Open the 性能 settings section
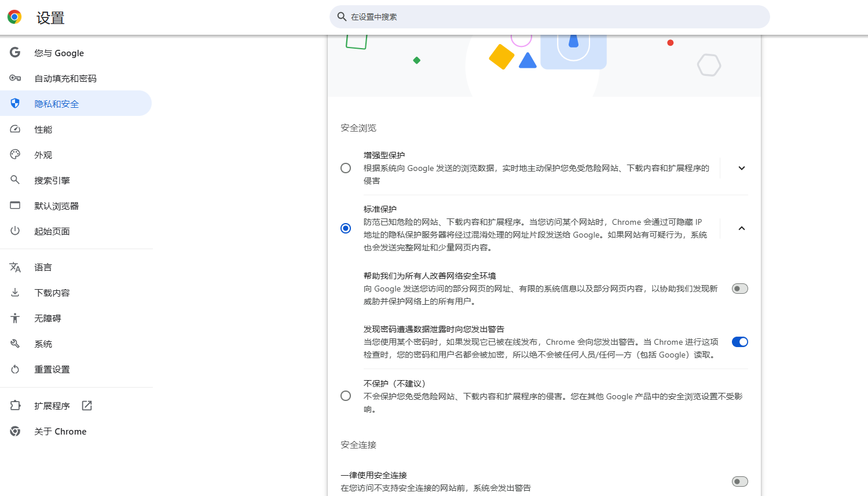The height and width of the screenshot is (496, 868). (76, 129)
